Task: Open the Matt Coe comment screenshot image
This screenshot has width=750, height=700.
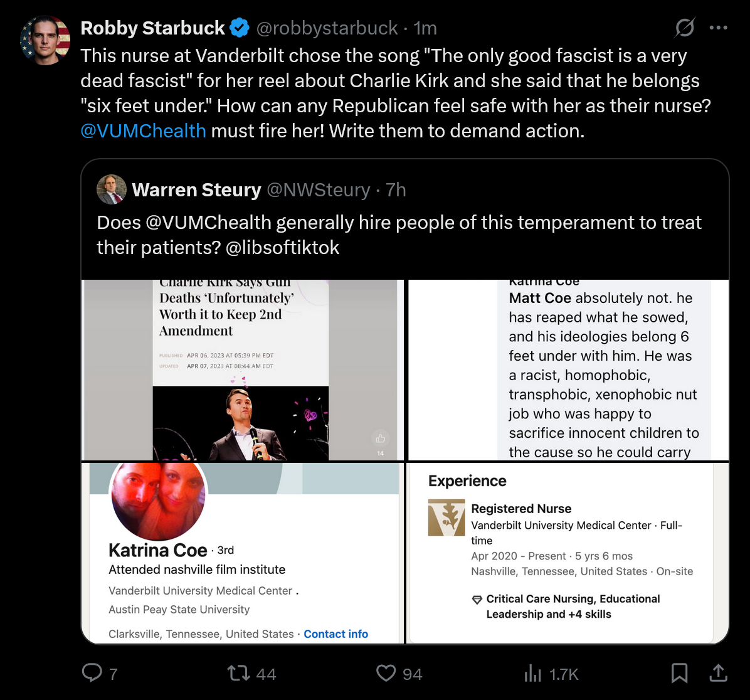Action: click(568, 370)
